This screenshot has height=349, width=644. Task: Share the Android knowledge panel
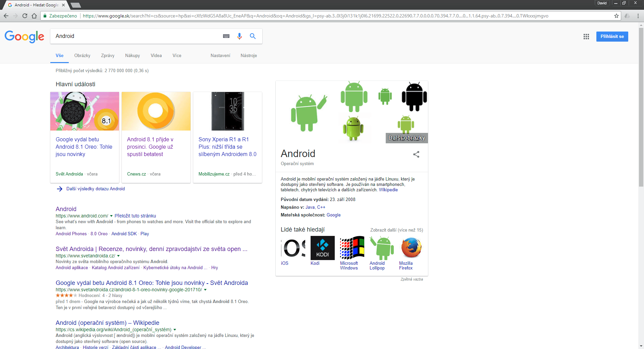coord(416,154)
